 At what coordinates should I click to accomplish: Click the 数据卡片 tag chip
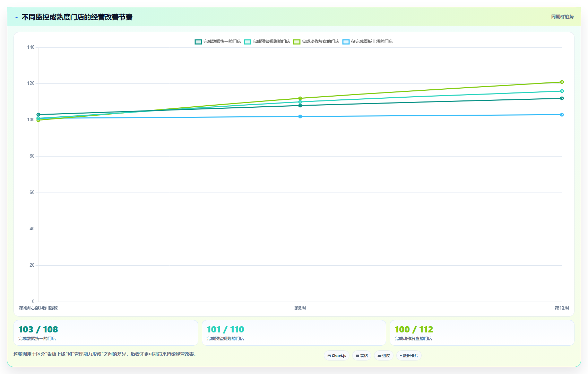409,356
